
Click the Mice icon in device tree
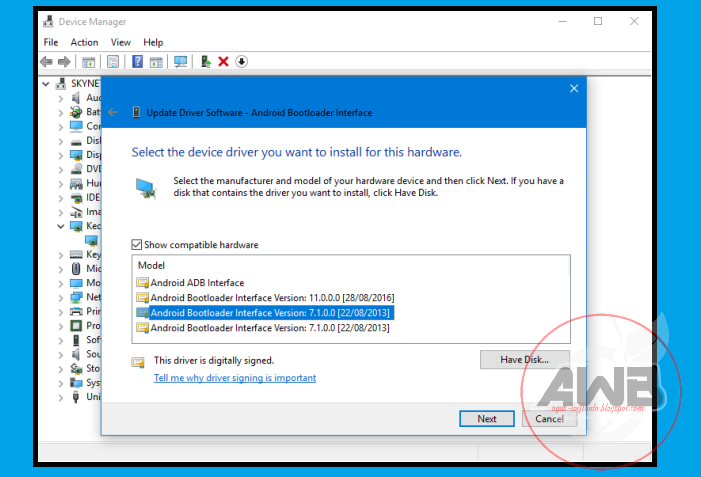(x=76, y=268)
